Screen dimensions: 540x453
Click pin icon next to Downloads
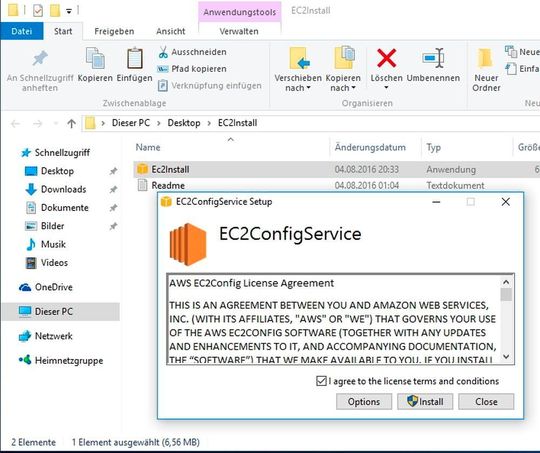point(113,189)
